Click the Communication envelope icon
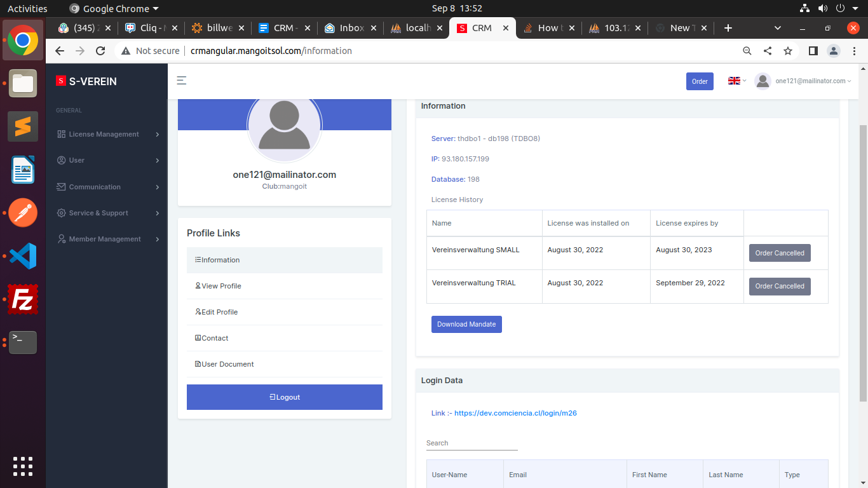This screenshot has height=488, width=868. point(62,187)
